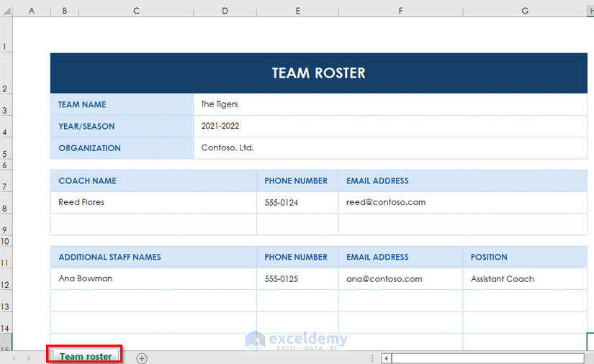Select row 8 header
The image size is (594, 364).
(x=6, y=203)
